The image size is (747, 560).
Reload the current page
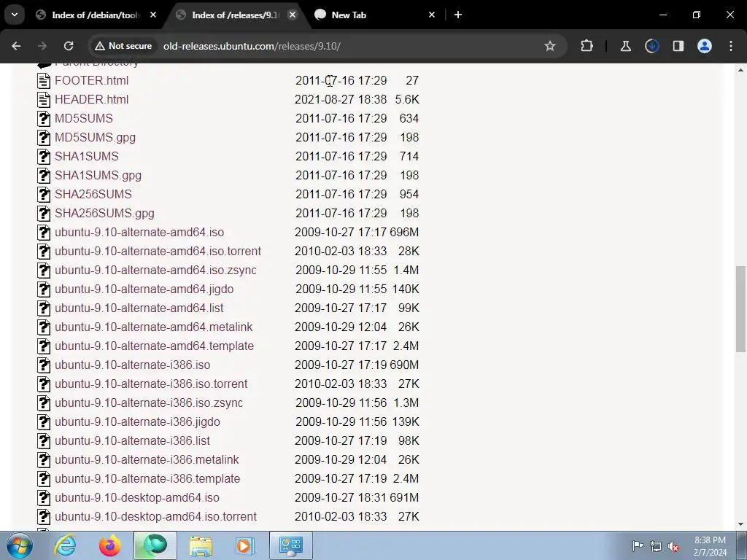point(69,46)
